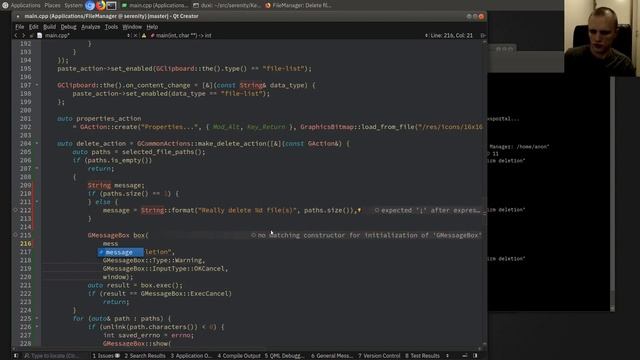Click the Qt Creator window menu icon in title bar
This screenshot has height=360, width=640.
(18, 16)
